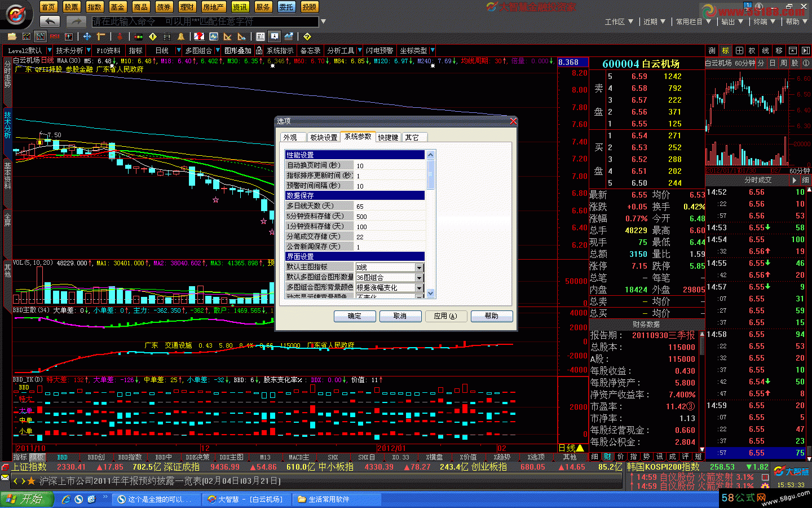Click the 确定 button

(x=355, y=316)
